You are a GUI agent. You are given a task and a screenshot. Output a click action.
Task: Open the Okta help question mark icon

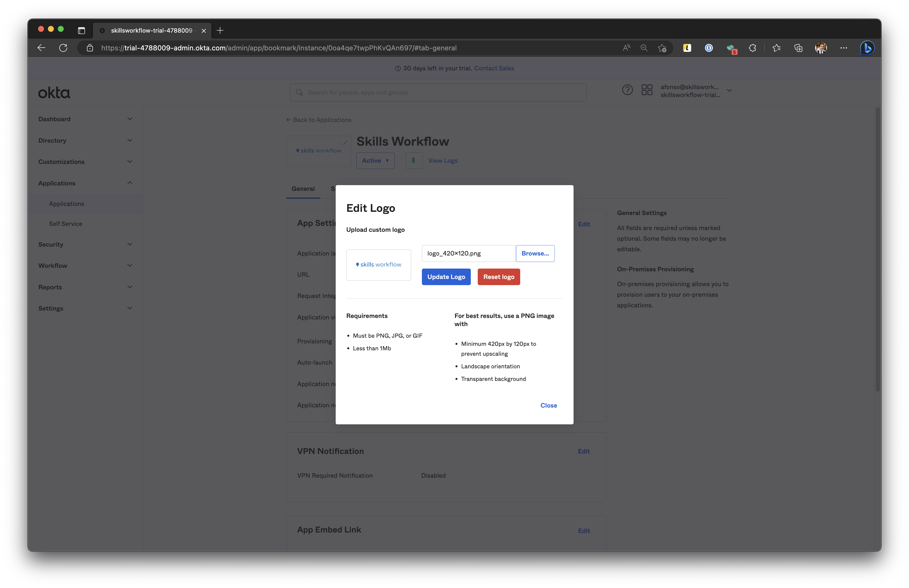point(627,90)
